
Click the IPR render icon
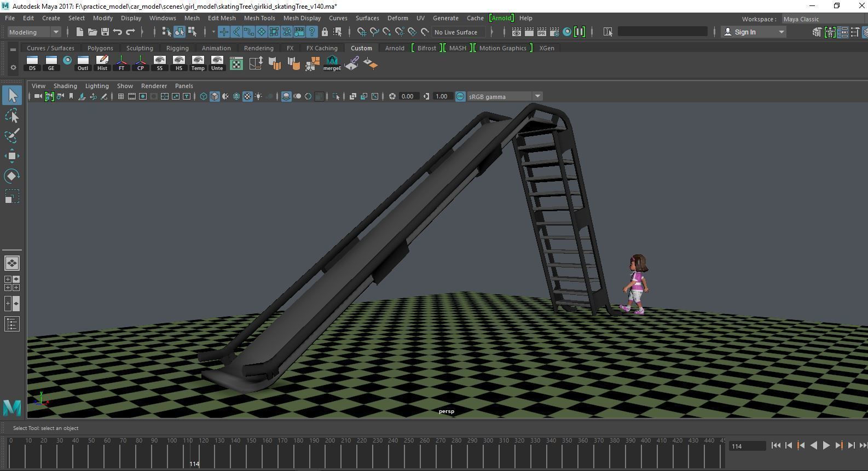click(542, 32)
